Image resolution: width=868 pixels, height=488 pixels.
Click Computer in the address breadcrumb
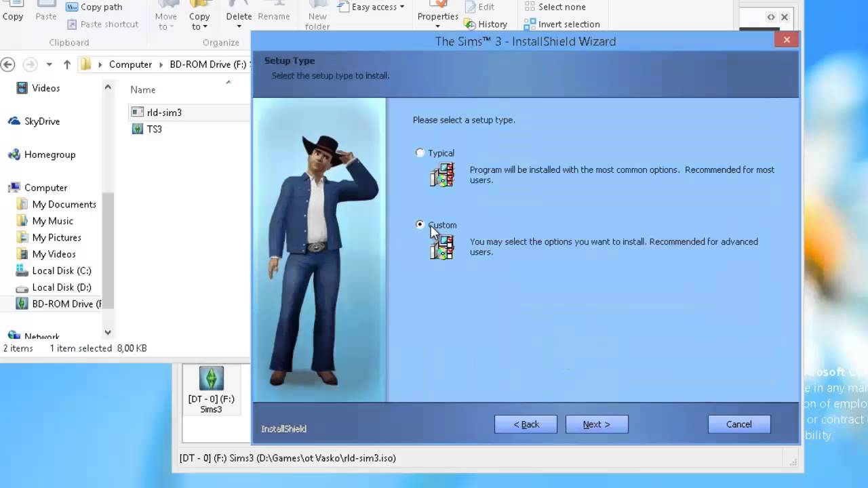point(130,64)
